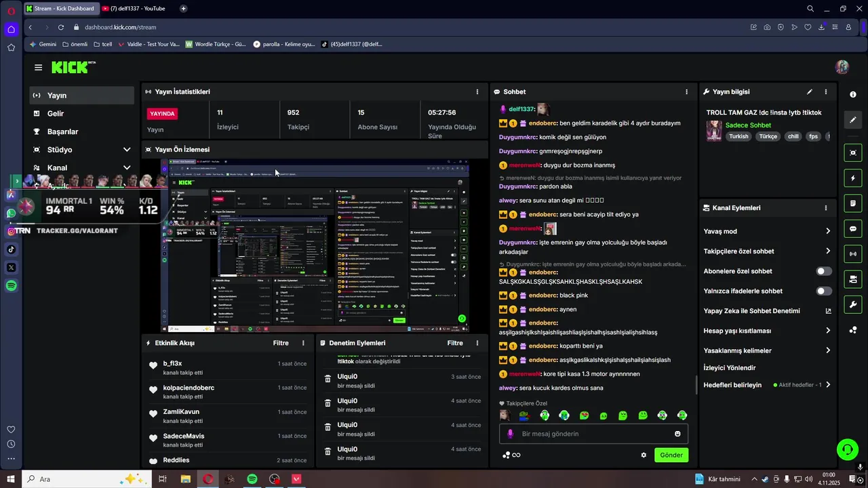Open Yapay Zeka ile Sohbet Denetimi external link
Image resolution: width=868 pixels, height=488 pixels.
(828, 311)
